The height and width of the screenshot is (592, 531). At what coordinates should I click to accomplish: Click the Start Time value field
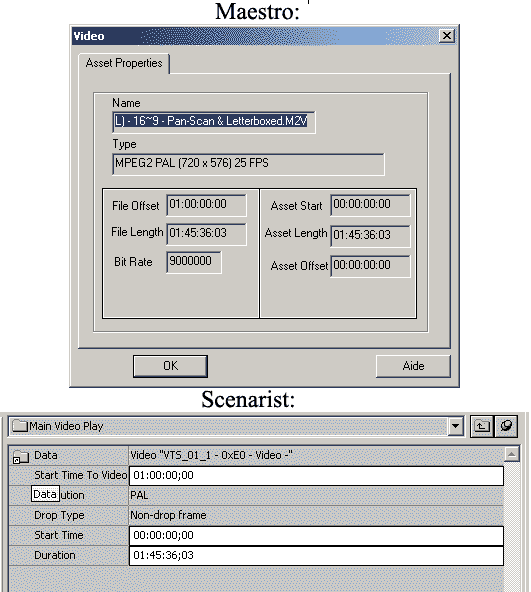(x=316, y=535)
